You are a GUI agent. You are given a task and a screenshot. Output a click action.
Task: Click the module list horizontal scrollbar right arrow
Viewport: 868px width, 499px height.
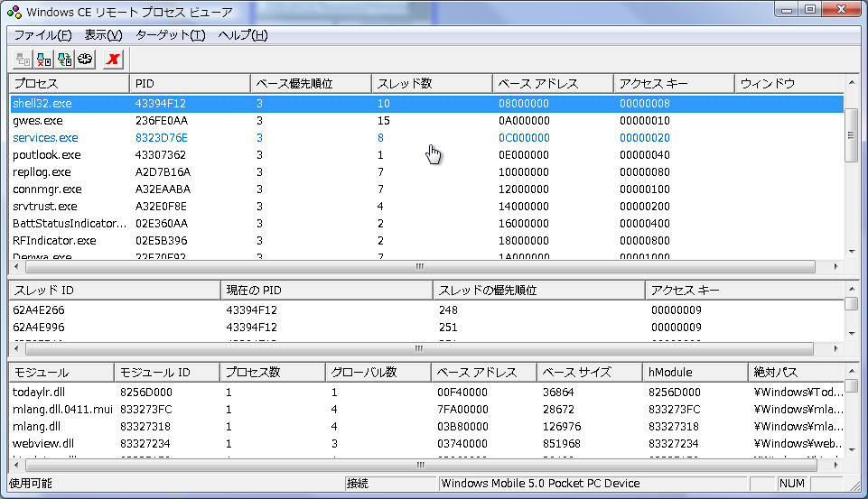[x=835, y=465]
